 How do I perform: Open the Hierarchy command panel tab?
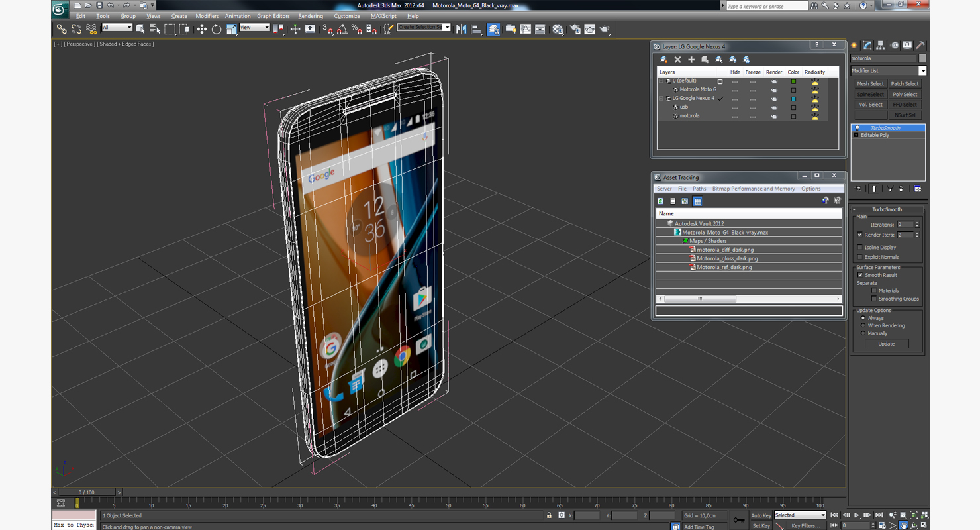pyautogui.click(x=881, y=46)
